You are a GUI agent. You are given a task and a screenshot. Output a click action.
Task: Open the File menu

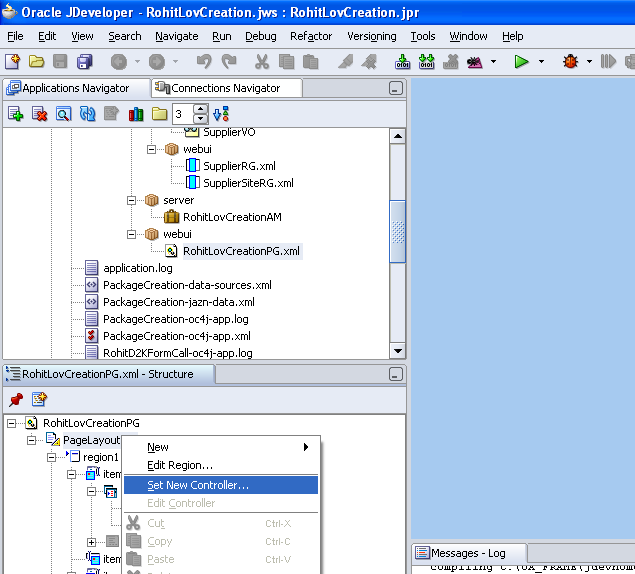(15, 36)
